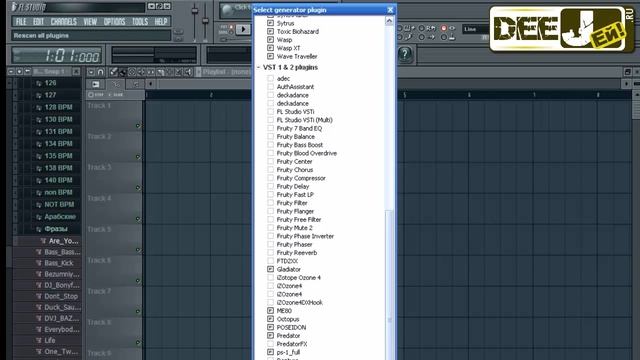640x360 pixels.
Task: Click the round question mark help button
Action: (404, 54)
